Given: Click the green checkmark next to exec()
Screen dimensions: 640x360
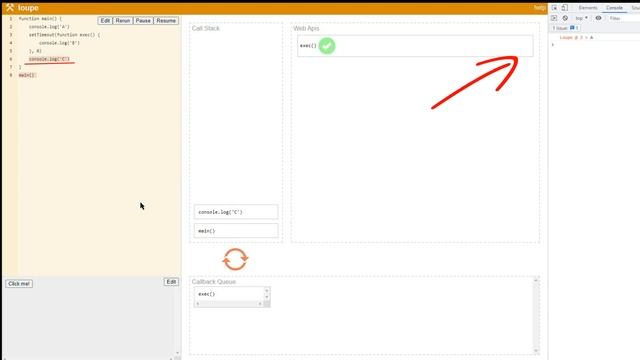Looking at the screenshot, I should point(327,46).
